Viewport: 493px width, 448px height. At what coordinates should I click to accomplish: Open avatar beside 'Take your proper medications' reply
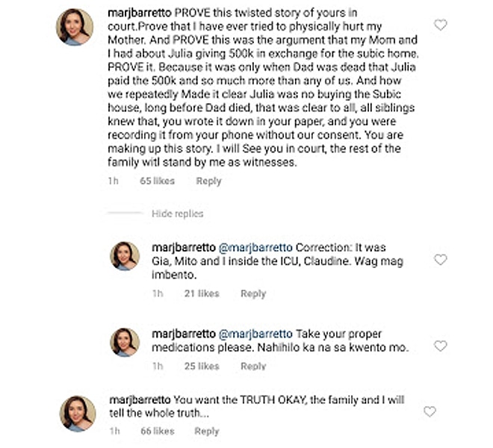125,343
